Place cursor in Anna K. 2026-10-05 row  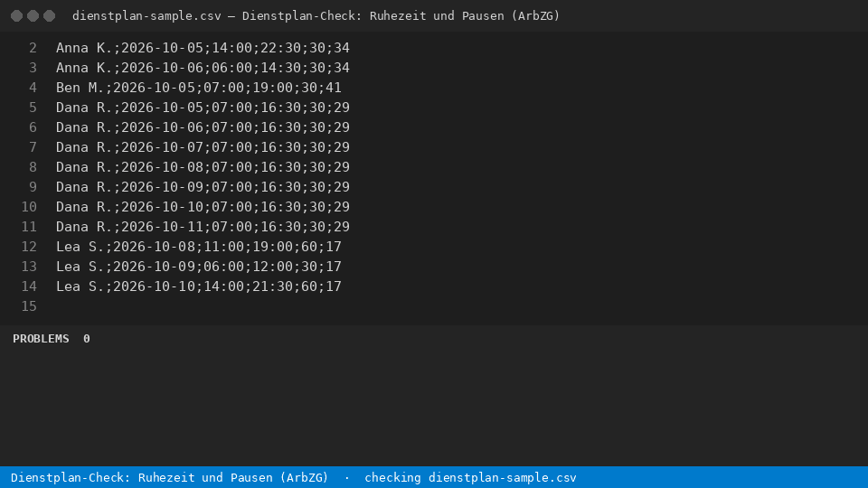[203, 48]
